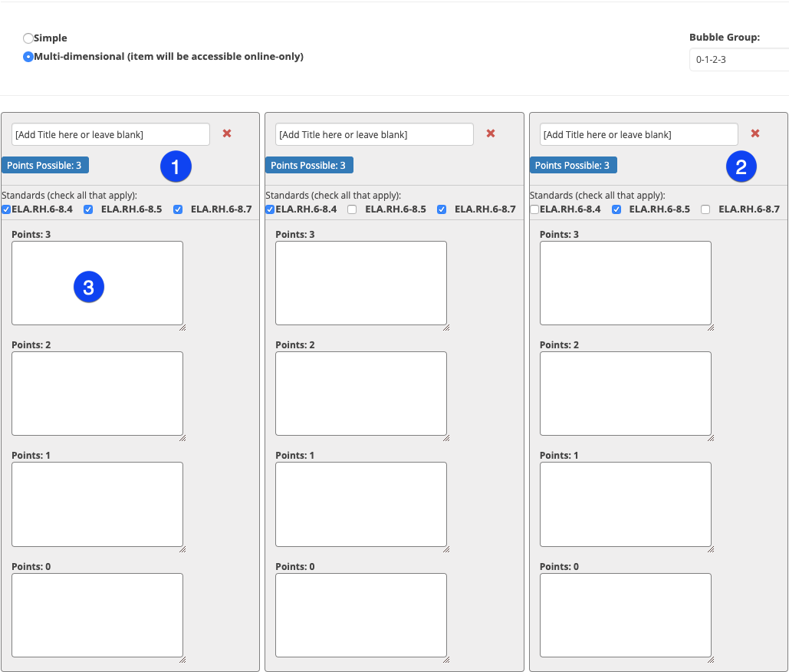Uncheck ELA.RH.6-8.7 in the second dimension
The width and height of the screenshot is (789, 672).
pyautogui.click(x=442, y=209)
